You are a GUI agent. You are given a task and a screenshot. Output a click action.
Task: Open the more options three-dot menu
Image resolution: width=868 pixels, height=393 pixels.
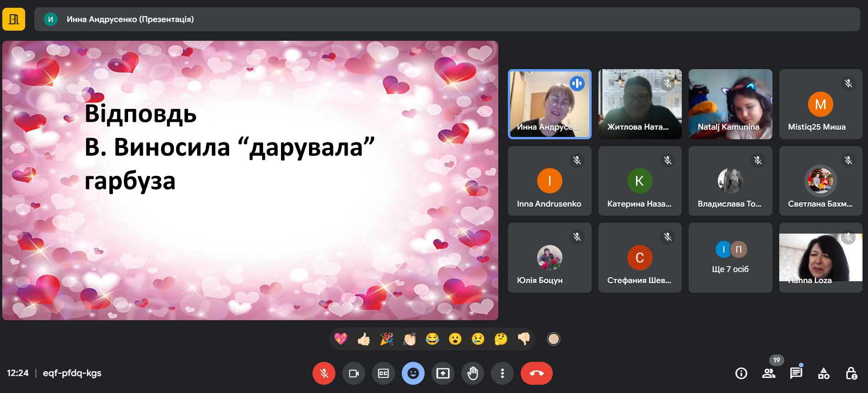(x=502, y=373)
